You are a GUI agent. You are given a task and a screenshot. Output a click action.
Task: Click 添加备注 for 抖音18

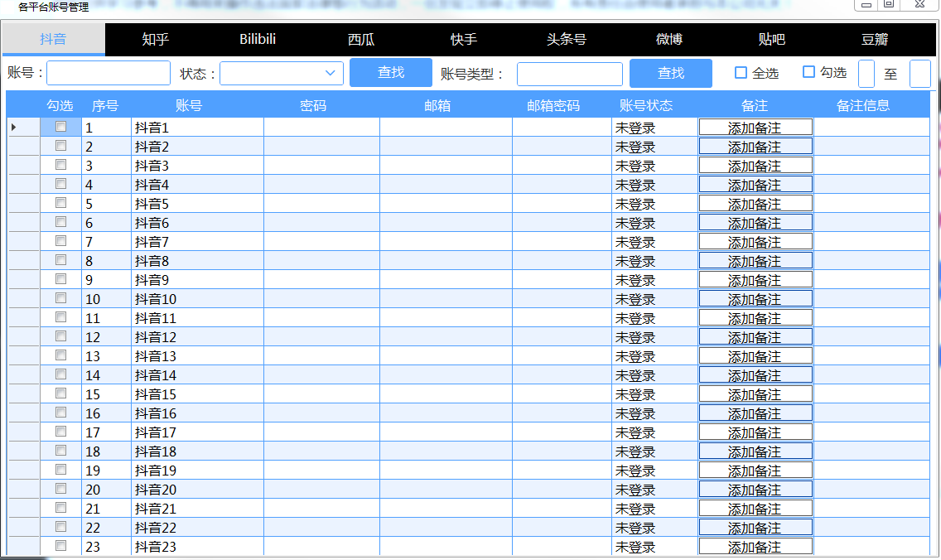click(x=755, y=451)
